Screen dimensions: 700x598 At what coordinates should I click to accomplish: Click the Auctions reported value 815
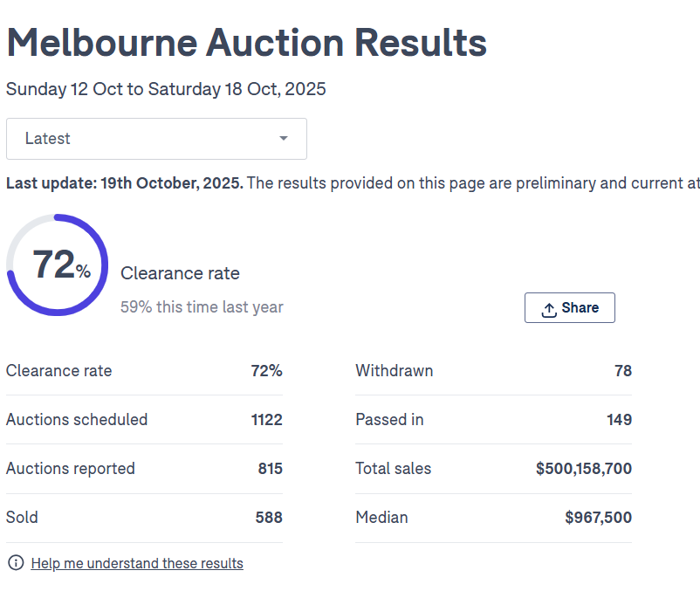pyautogui.click(x=270, y=469)
